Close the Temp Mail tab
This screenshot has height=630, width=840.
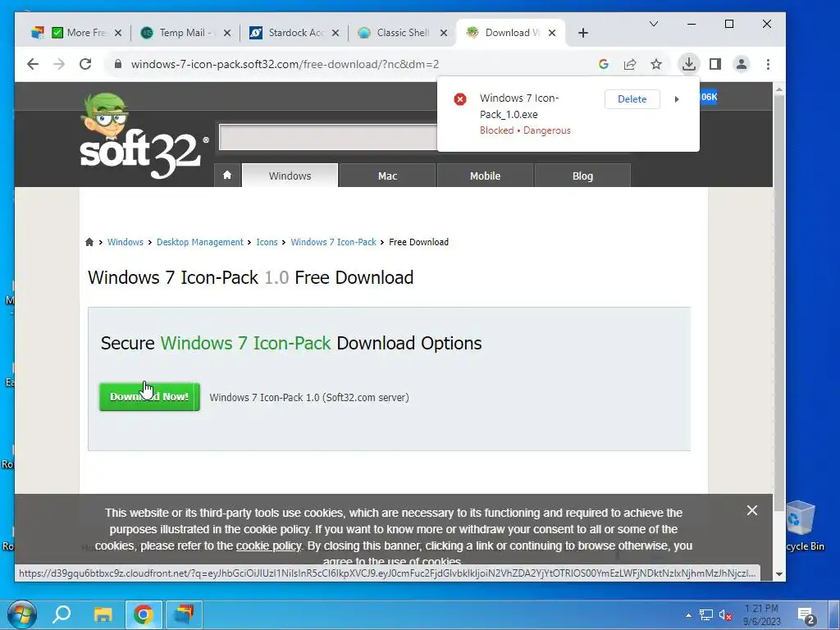(227, 33)
